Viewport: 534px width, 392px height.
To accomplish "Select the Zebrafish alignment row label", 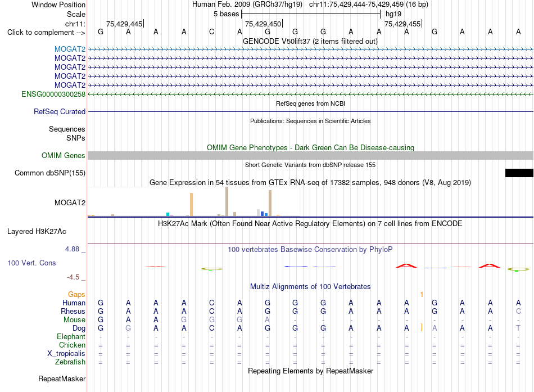I will click(x=70, y=362).
